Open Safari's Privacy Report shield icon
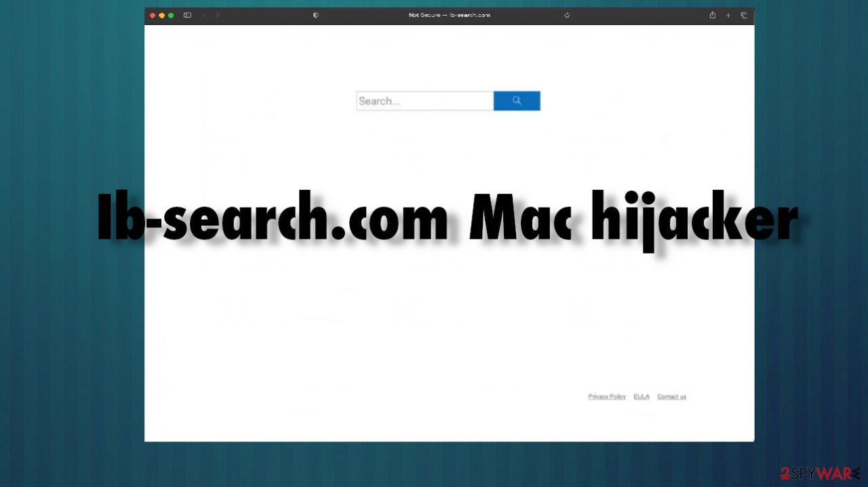The image size is (868, 487). click(315, 14)
